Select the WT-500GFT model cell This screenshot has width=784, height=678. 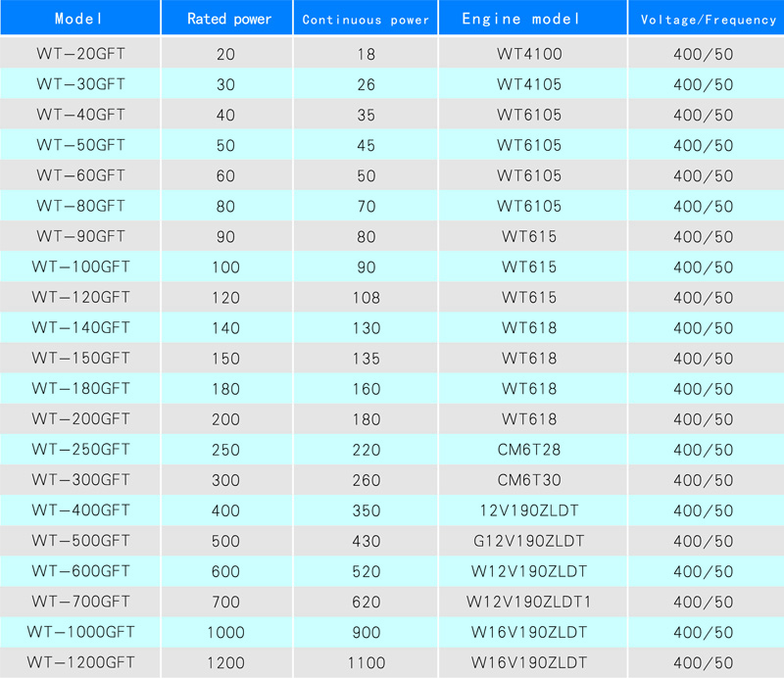point(80,541)
